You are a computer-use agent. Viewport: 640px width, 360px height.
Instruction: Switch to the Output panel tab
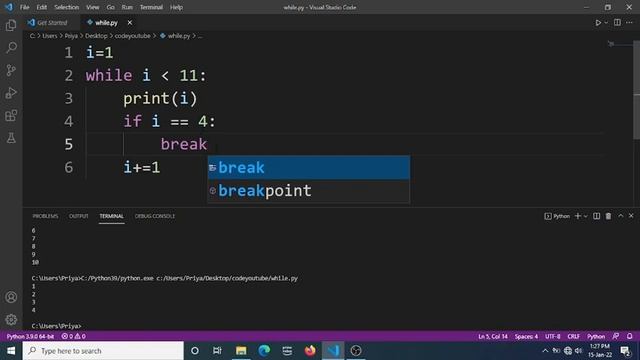pos(79,216)
